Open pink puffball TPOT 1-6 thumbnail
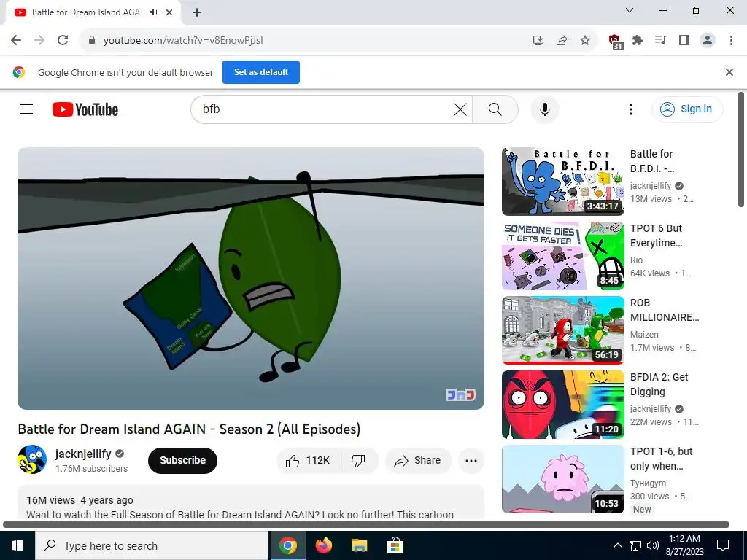The height and width of the screenshot is (560, 747). click(562, 478)
